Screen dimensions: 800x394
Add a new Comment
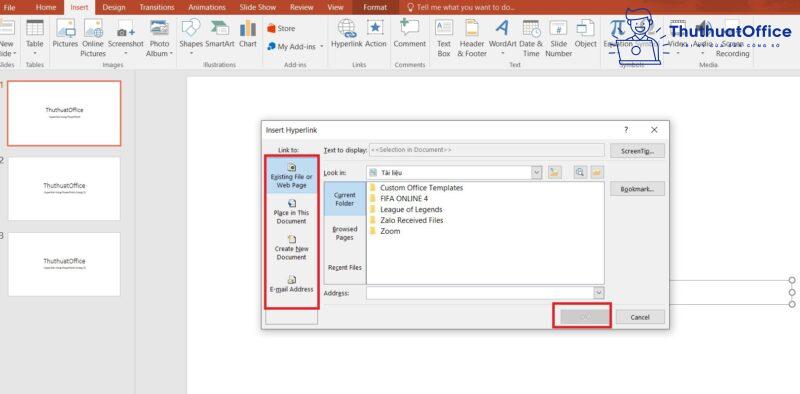pyautogui.click(x=409, y=34)
